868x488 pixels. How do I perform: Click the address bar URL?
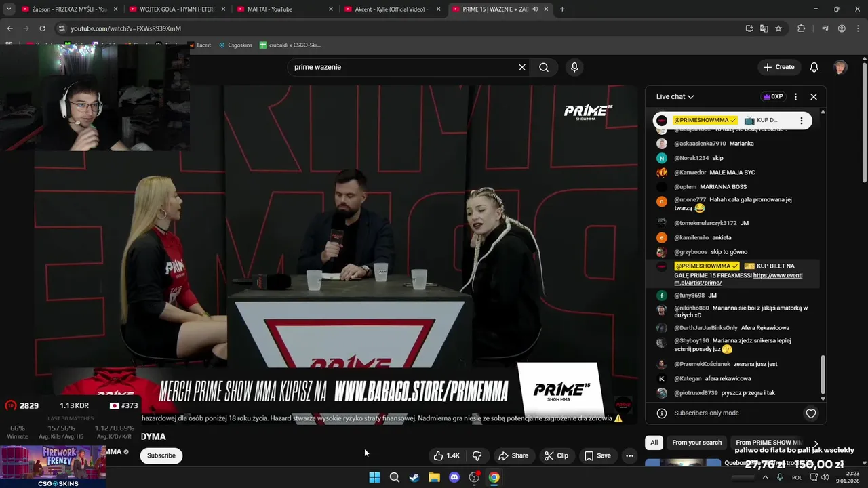coord(125,28)
